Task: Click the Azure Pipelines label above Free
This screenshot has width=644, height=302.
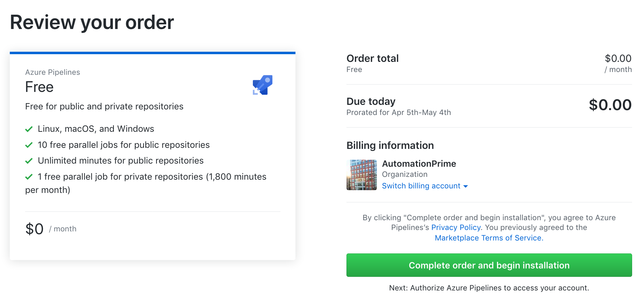Action: point(53,72)
